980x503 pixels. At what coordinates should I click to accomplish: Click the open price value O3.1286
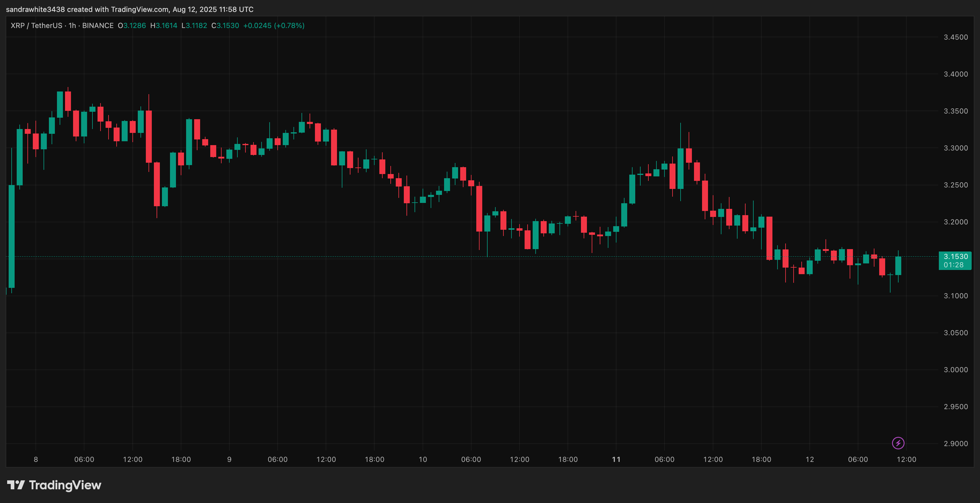132,25
